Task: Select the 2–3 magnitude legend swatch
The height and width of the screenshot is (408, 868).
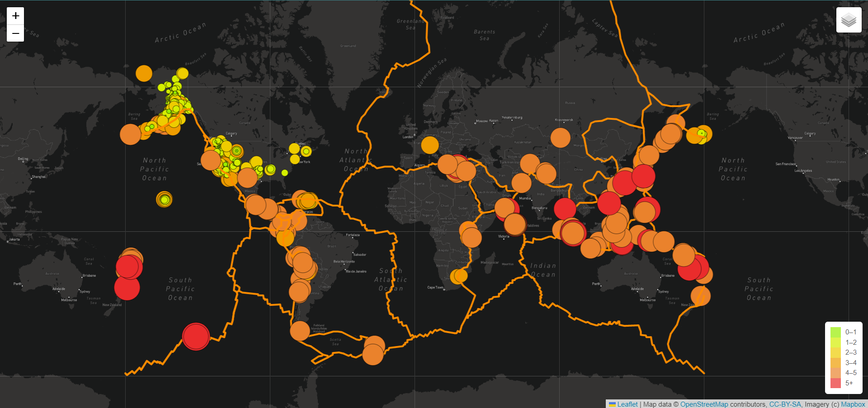Action: coord(835,352)
